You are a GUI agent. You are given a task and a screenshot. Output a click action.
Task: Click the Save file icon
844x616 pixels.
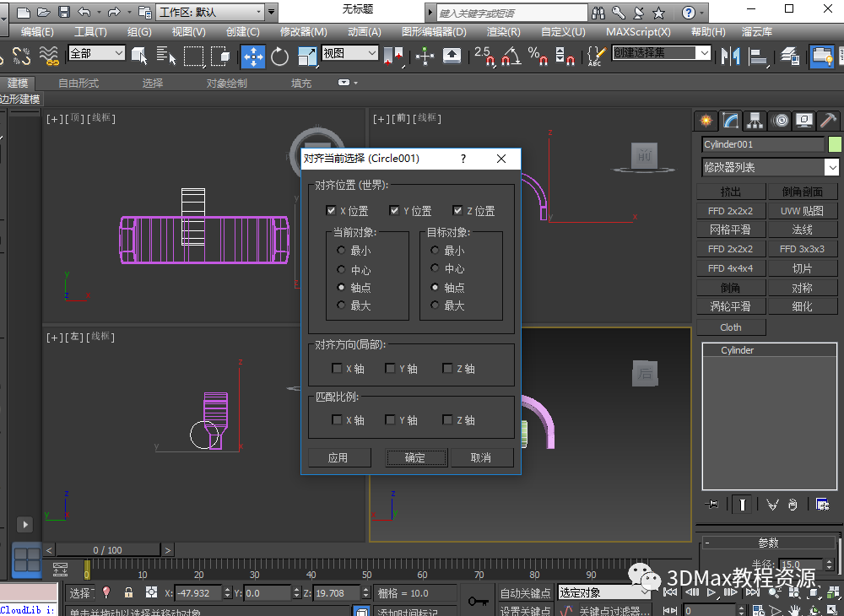(x=64, y=12)
